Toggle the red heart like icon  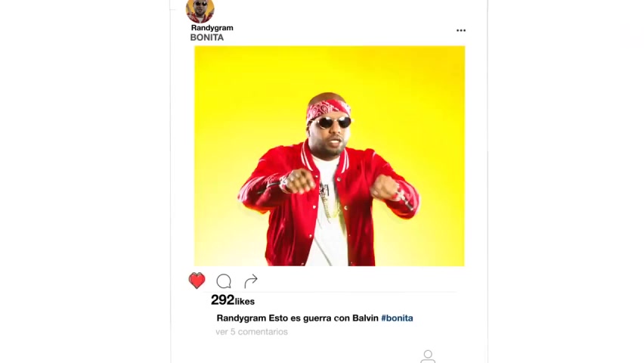[x=197, y=281]
